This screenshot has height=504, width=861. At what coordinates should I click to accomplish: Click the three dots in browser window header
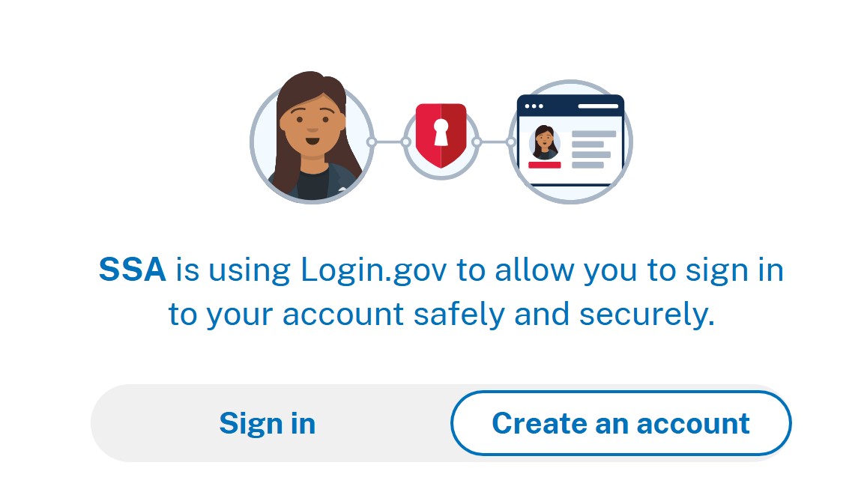click(534, 106)
